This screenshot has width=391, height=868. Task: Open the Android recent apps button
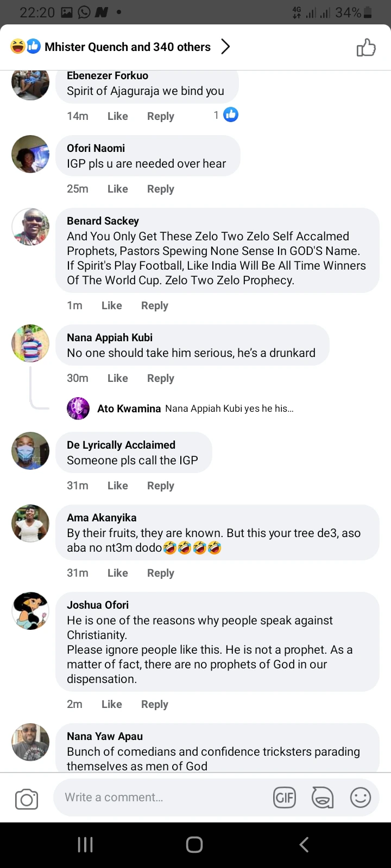(x=85, y=844)
